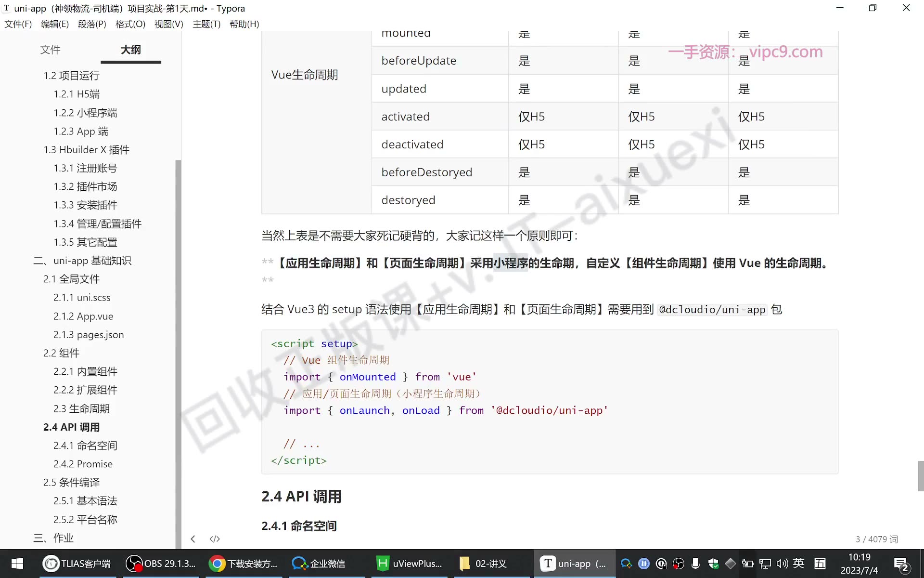
Task: Go to outline item 2.3 生命周期
Action: click(x=82, y=408)
